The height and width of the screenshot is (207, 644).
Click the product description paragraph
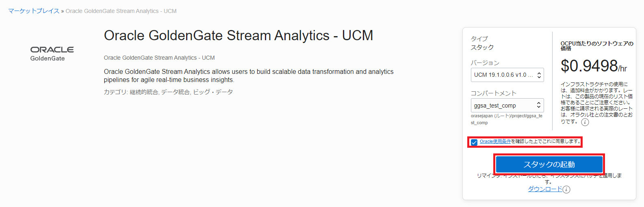(248, 75)
